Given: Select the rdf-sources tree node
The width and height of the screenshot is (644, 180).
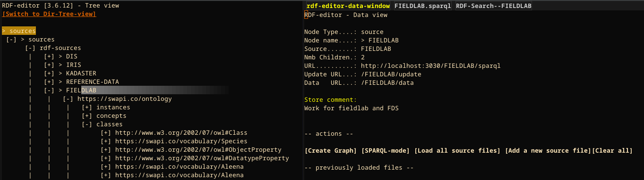Looking at the screenshot, I should click(60, 48).
